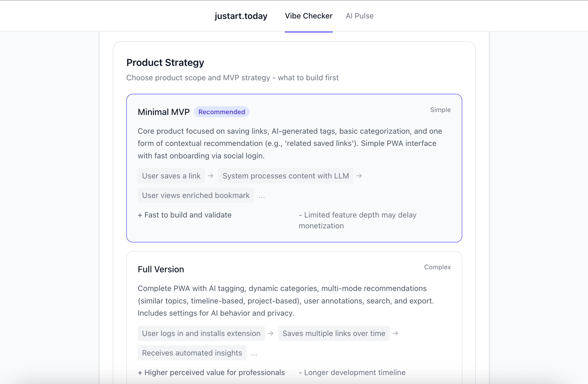Viewport: 588px width, 384px height.
Task: Click 'User logs in and installs extension' chip
Action: point(201,334)
